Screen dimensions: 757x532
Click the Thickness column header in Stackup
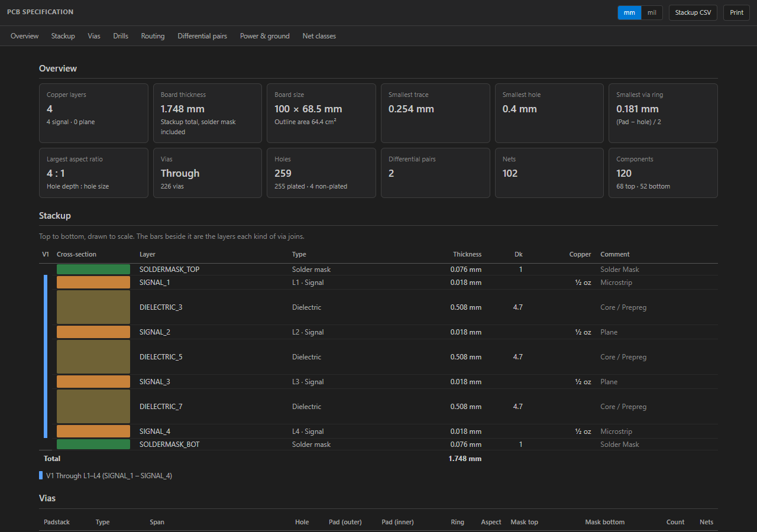pyautogui.click(x=467, y=255)
